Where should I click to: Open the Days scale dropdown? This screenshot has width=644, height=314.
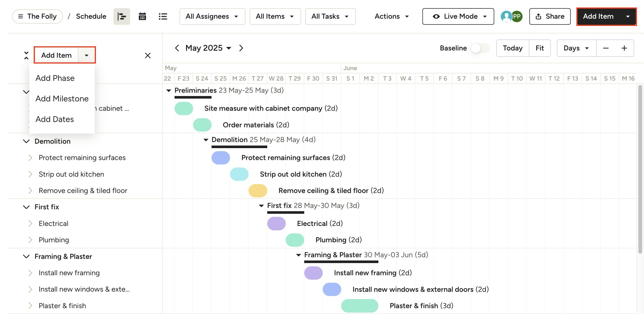point(576,48)
